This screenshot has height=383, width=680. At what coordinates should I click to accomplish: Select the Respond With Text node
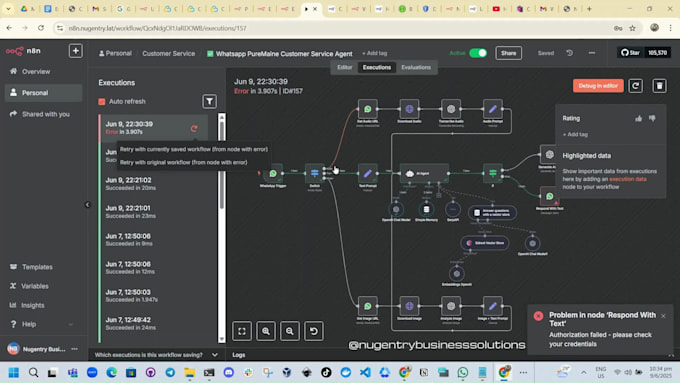tap(549, 196)
